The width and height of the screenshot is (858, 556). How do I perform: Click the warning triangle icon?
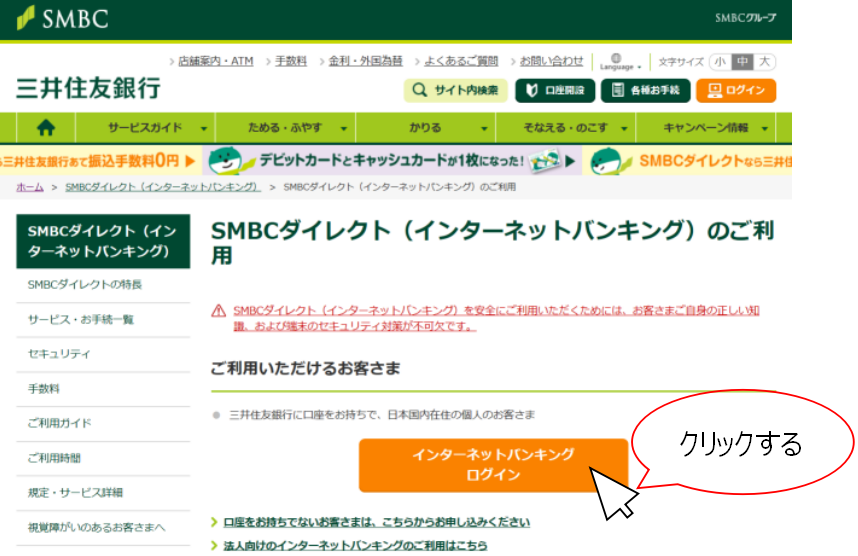218,311
